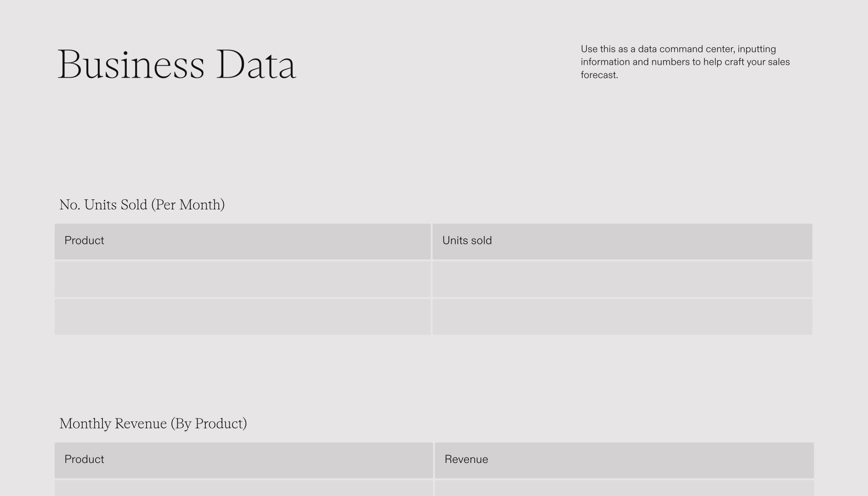Select the Units sold header cell
The width and height of the screenshot is (868, 496).
click(x=622, y=241)
